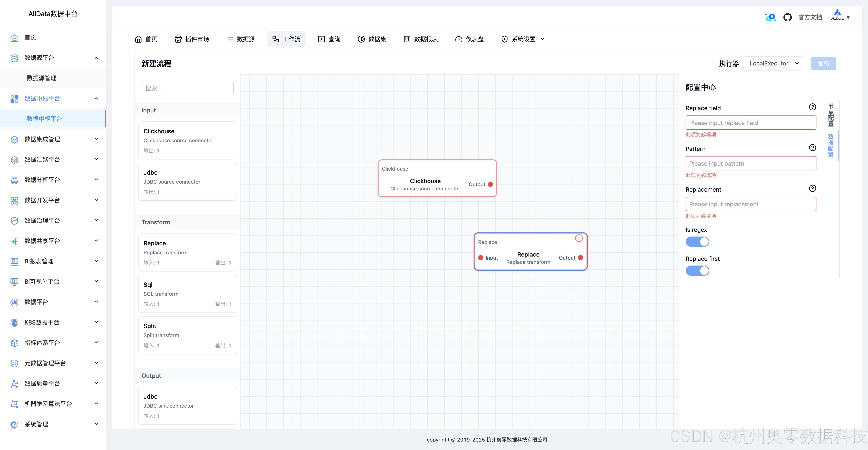Open the 官方文档 link
Screen dimensions: 868x450
point(810,17)
